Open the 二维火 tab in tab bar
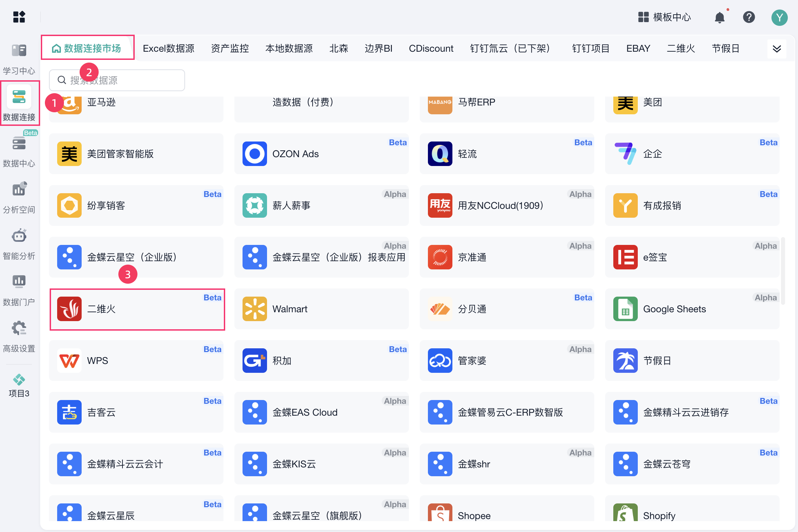 681,48
